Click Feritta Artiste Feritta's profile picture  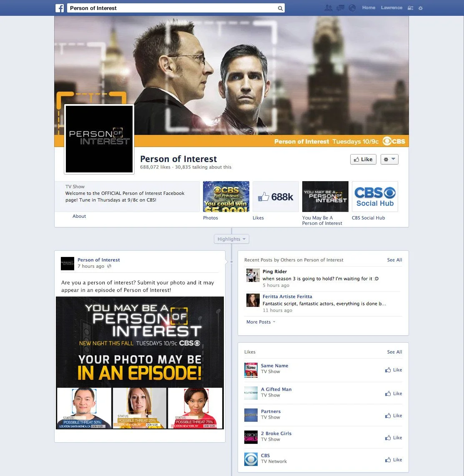pos(253,300)
